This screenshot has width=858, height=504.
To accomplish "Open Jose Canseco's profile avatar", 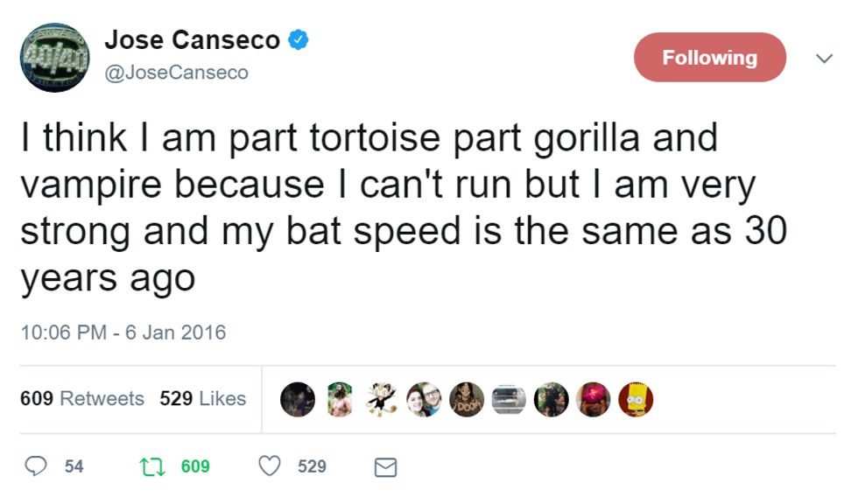I will (53, 57).
